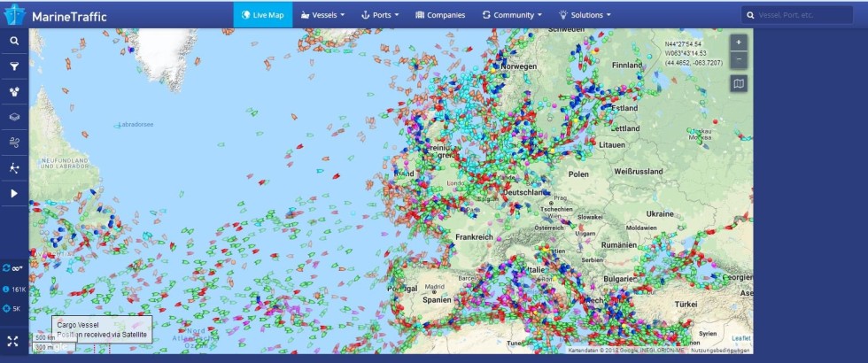Click the 5K stations counter
868x363 pixels.
(12, 309)
